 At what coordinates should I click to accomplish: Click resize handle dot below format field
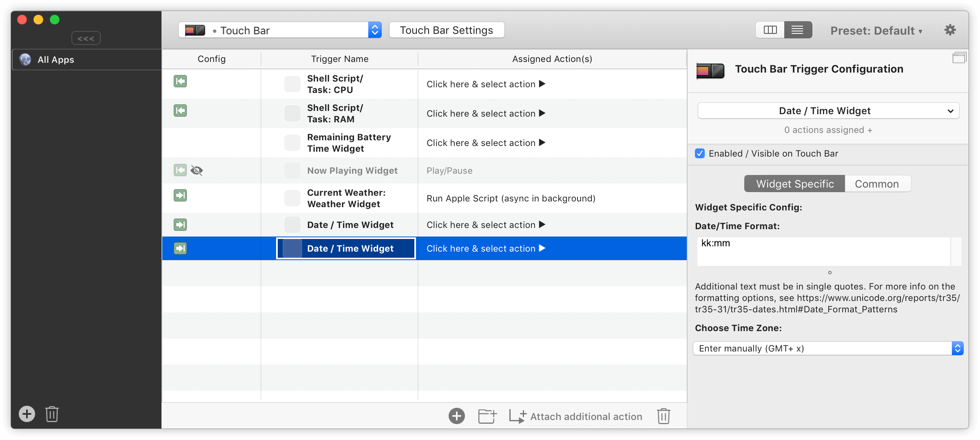(830, 272)
